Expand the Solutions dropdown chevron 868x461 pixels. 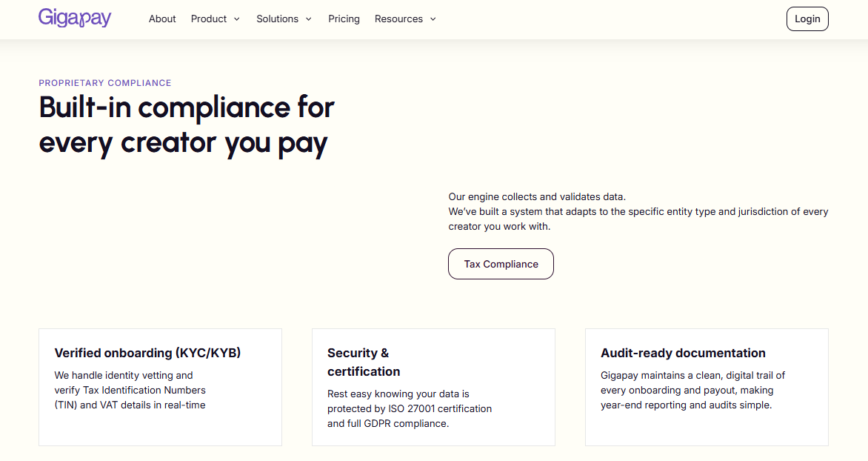pyautogui.click(x=309, y=19)
